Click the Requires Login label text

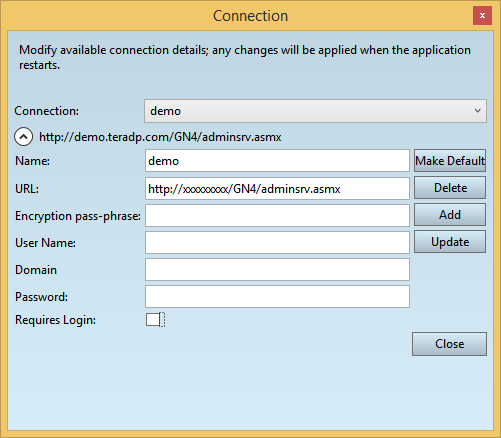[55, 320]
